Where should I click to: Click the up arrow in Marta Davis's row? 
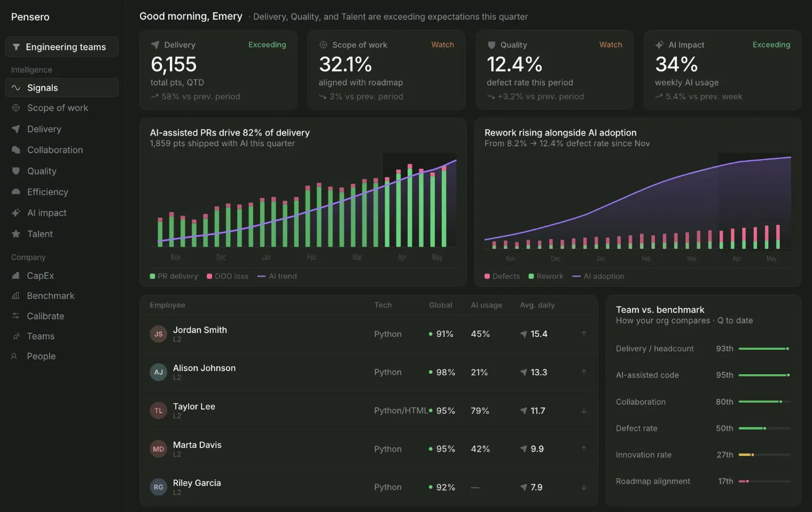tap(584, 449)
